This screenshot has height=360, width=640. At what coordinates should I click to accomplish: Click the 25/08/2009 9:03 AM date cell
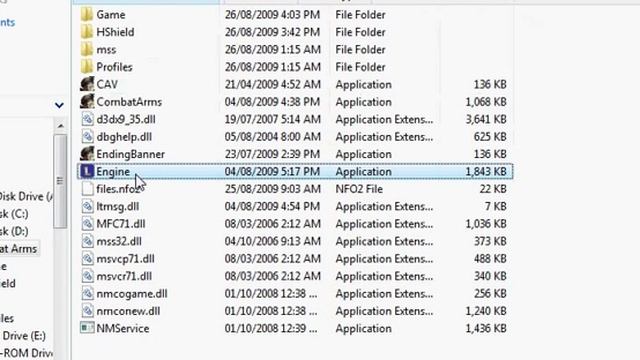point(272,189)
